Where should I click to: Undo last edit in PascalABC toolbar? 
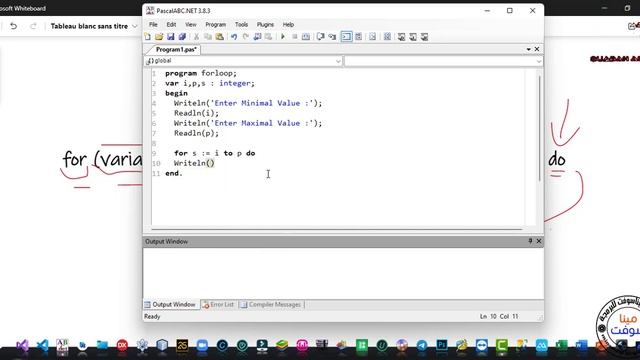tap(234, 37)
